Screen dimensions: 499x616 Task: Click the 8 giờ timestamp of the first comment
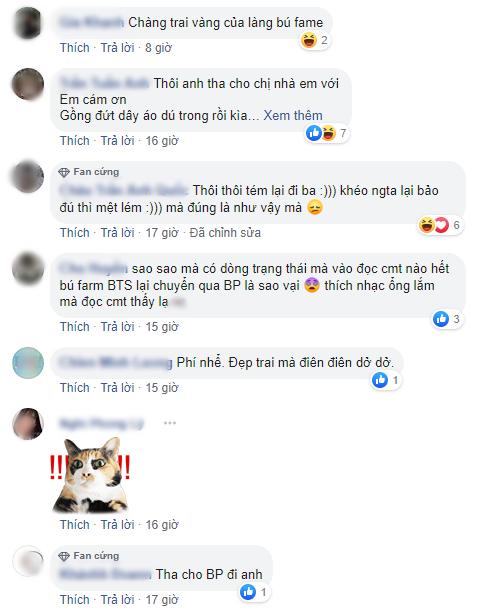159,48
